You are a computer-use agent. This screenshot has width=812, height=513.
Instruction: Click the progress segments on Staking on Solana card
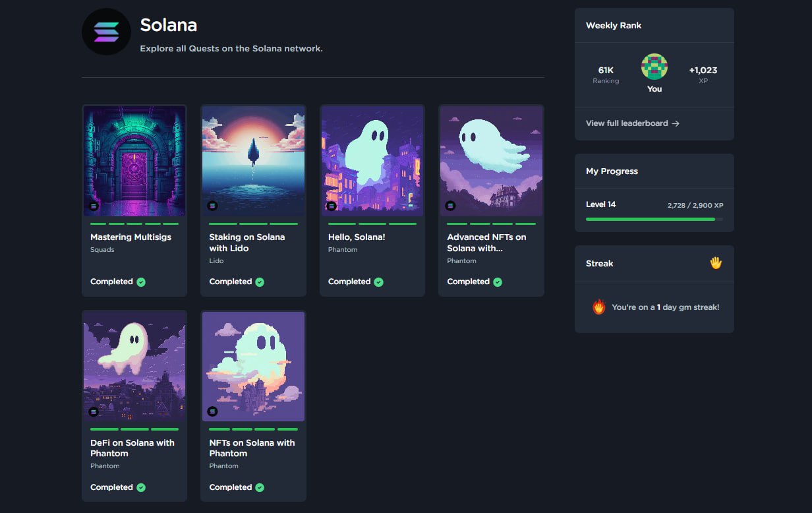point(253,224)
